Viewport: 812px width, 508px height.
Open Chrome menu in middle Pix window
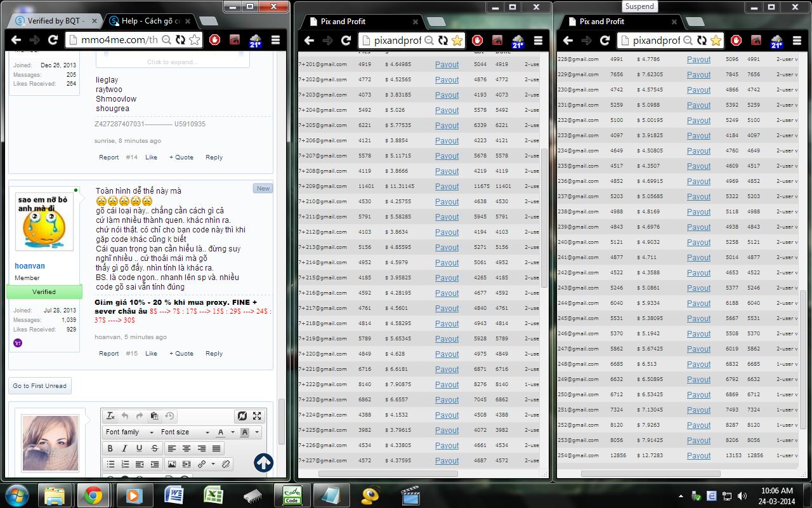(538, 41)
